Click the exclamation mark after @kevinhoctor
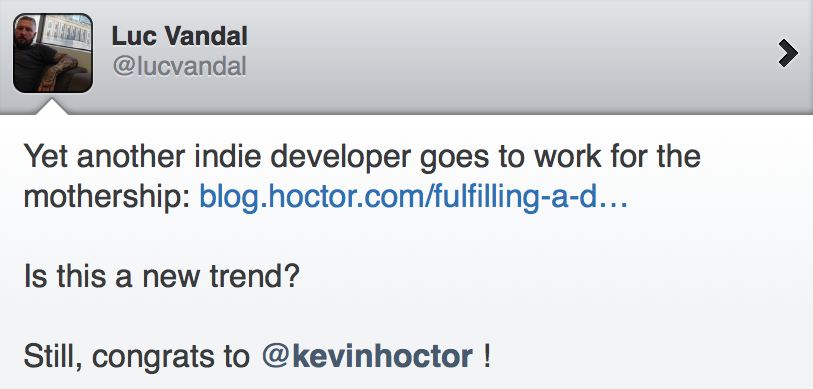 [x=486, y=356]
